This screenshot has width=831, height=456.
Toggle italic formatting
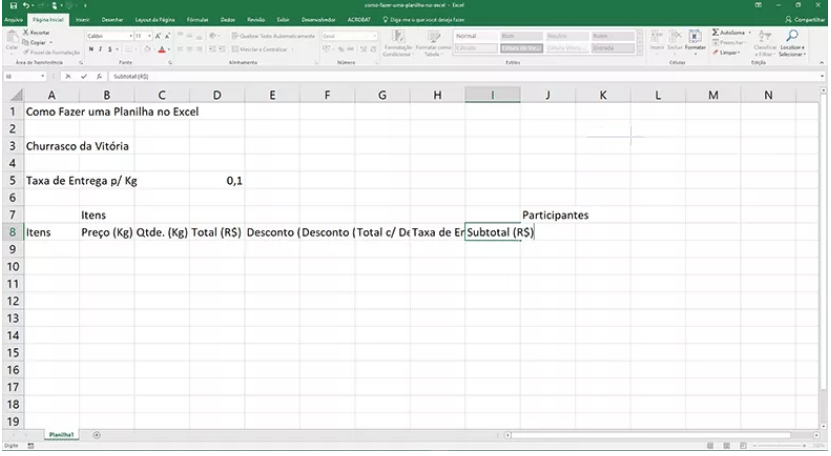(x=100, y=47)
